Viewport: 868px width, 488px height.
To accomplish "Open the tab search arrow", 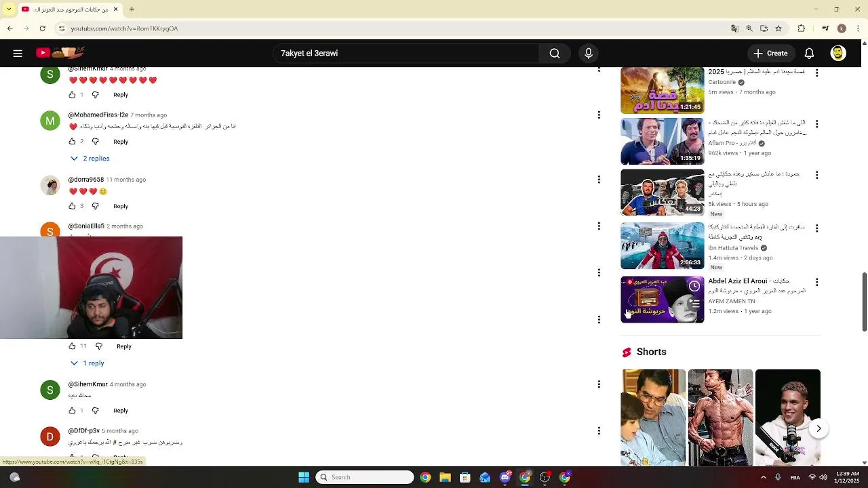I will [9, 9].
